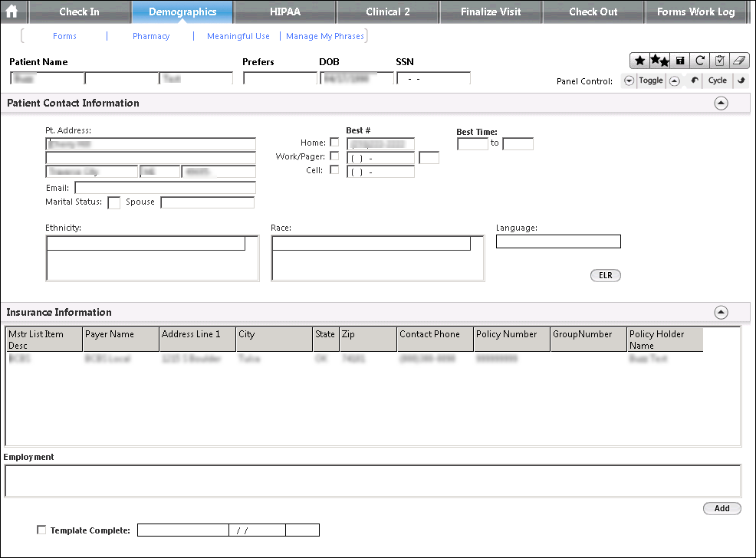Open the Forms Work Log tab
Image resolution: width=756 pixels, height=558 pixels.
click(695, 11)
